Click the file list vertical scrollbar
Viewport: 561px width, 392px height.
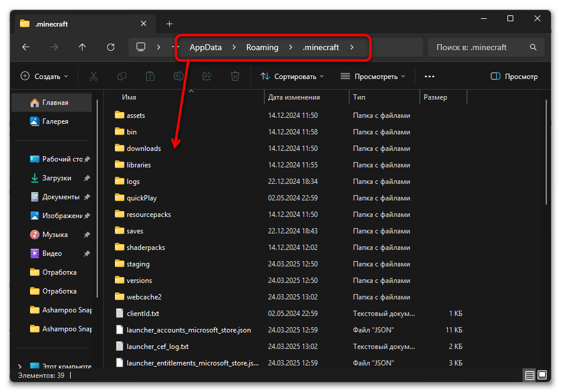pos(546,152)
